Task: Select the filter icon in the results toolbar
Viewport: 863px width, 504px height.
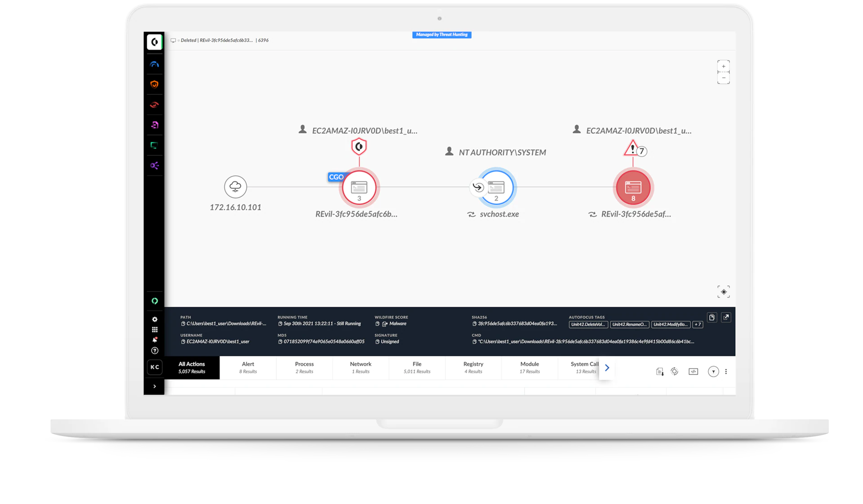Action: (x=713, y=371)
